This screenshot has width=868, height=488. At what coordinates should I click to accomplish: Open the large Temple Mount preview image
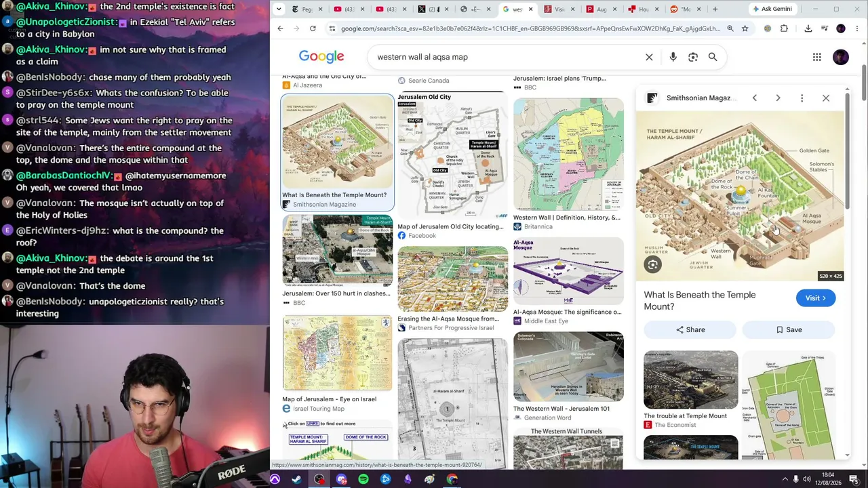coord(741,196)
